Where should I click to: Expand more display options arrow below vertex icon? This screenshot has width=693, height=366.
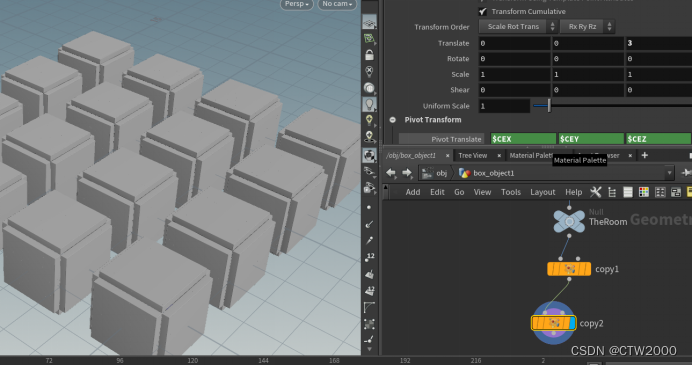[x=369, y=349]
